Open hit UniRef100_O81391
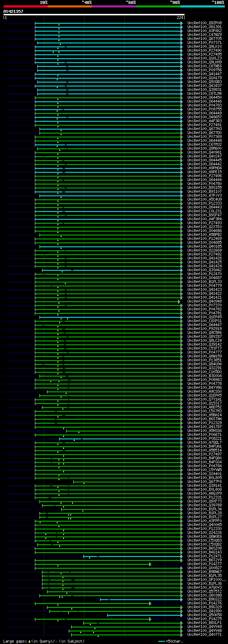The width and height of the screenshot is (228, 644). pos(204,27)
